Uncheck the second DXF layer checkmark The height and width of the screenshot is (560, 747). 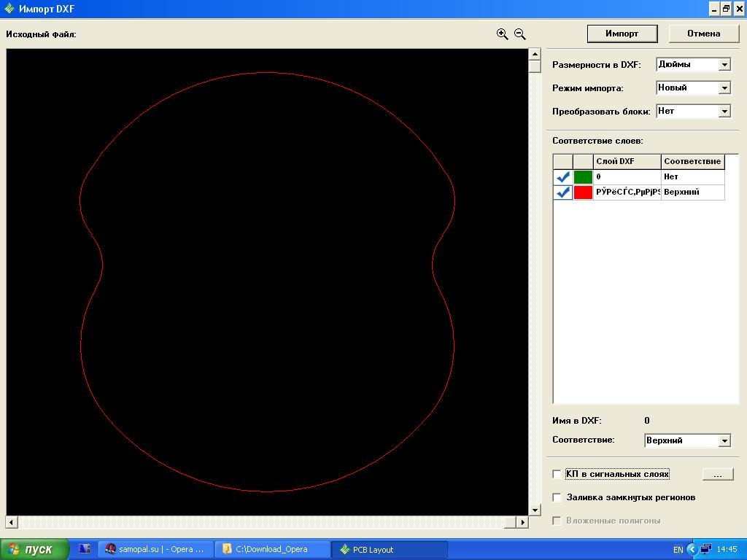[x=562, y=192]
